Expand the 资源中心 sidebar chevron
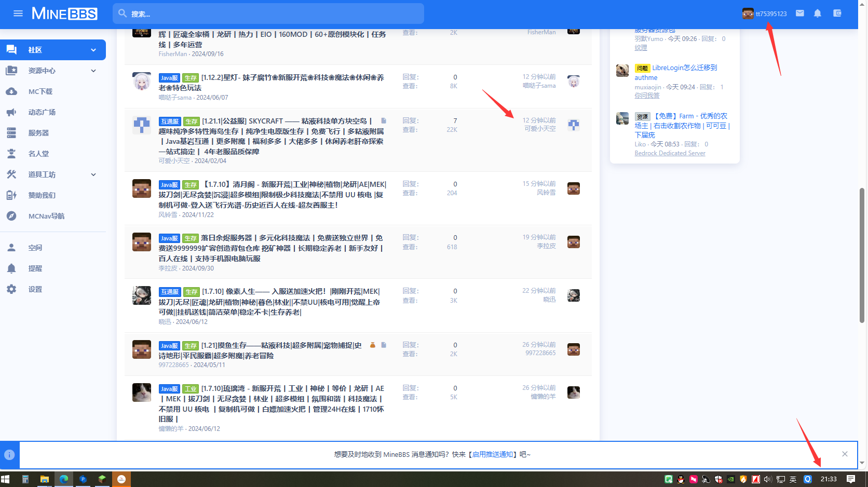 [93, 71]
